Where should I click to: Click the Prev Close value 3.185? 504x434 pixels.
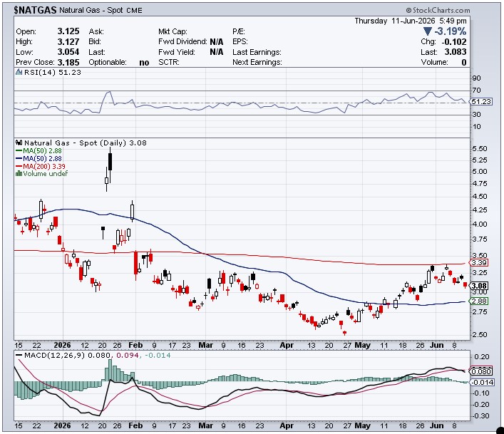point(68,62)
